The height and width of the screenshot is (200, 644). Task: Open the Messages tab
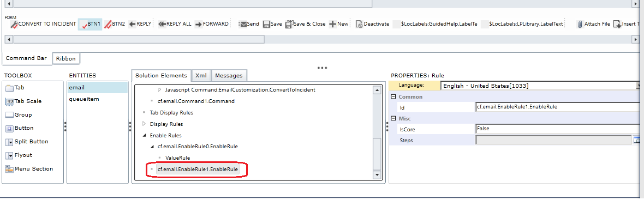tap(229, 75)
